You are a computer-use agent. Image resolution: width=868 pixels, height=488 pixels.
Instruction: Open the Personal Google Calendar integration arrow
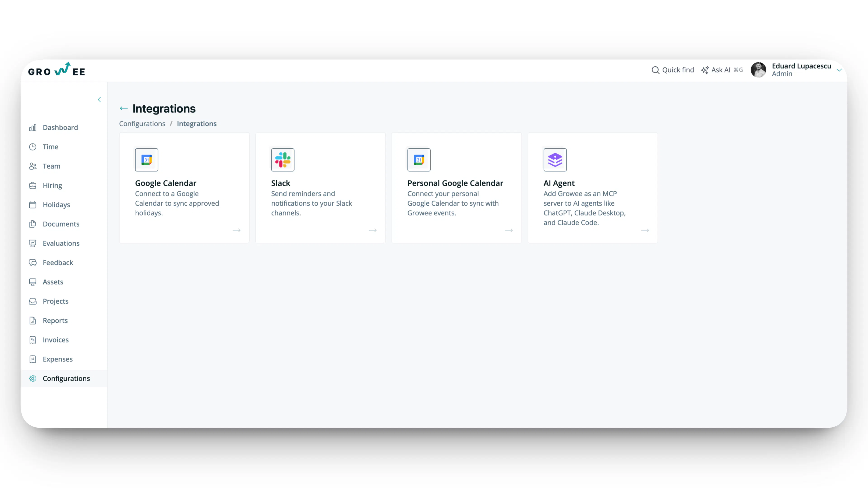[509, 230]
